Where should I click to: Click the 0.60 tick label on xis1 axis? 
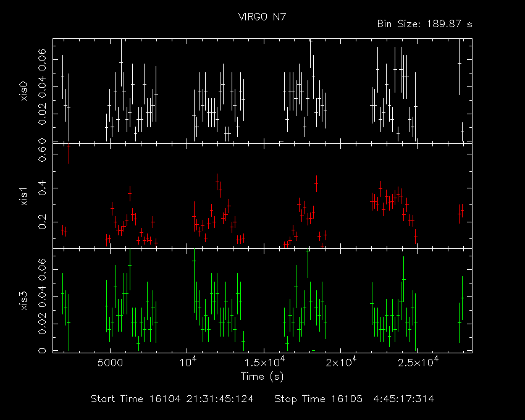coord(42,154)
